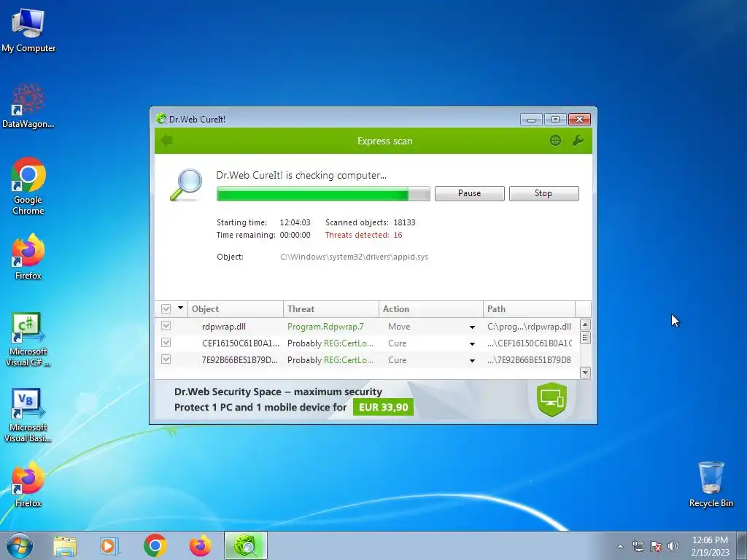Toggle the select-all checkbox in table header
Image resolution: width=747 pixels, height=560 pixels.
tap(166, 309)
